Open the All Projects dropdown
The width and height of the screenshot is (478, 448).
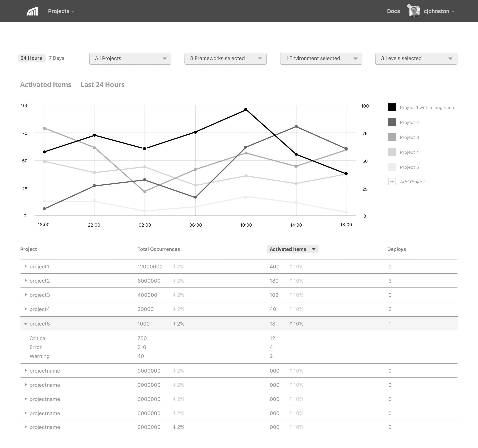coord(130,58)
